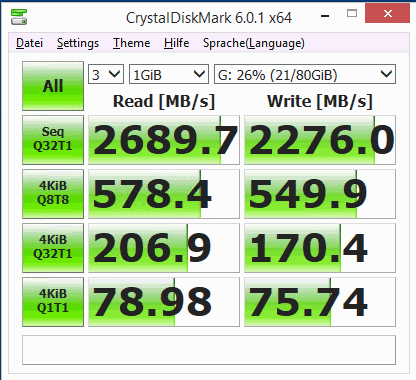Click the 4KiB Q32T1 read value 206.9

tap(164, 248)
